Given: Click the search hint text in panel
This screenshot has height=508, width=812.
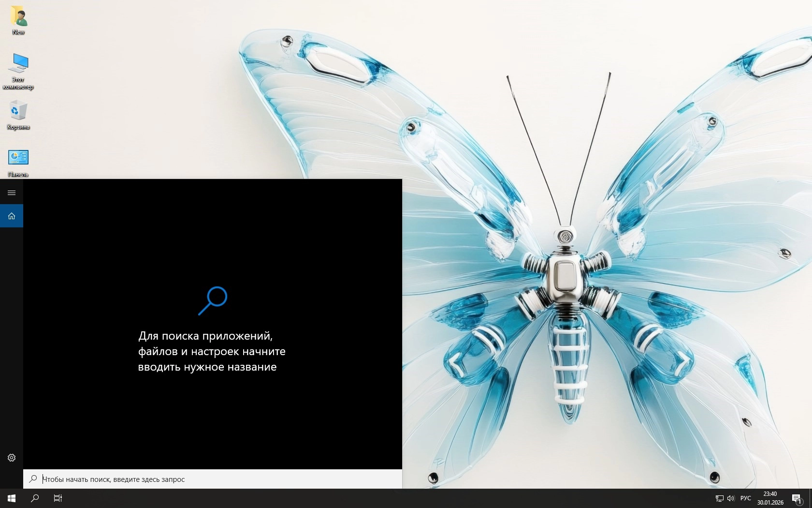Looking at the screenshot, I should pyautogui.click(x=212, y=351).
